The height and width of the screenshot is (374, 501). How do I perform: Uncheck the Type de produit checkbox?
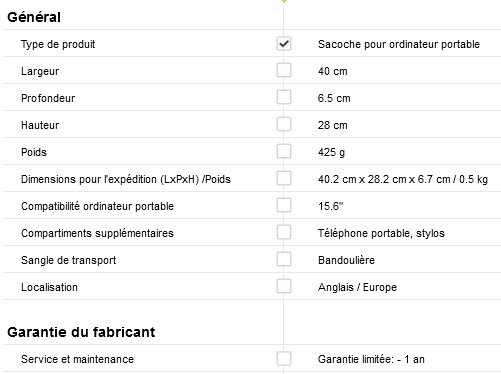[x=284, y=44]
